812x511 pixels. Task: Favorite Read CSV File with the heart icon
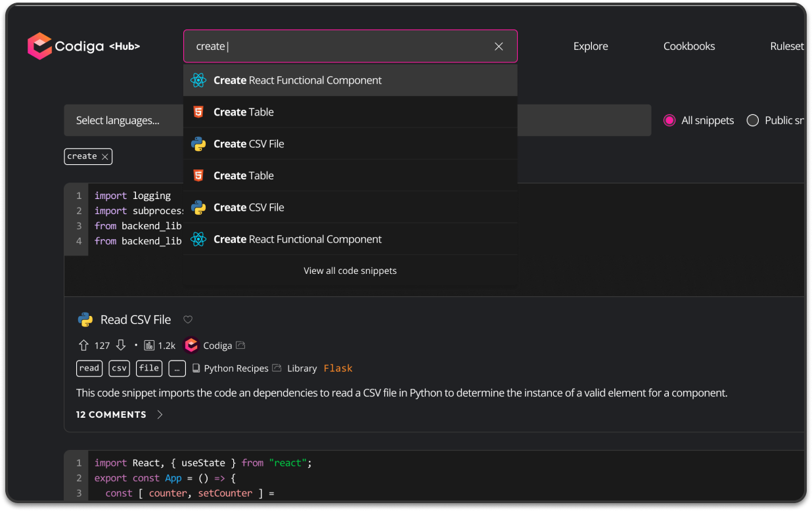pyautogui.click(x=188, y=320)
